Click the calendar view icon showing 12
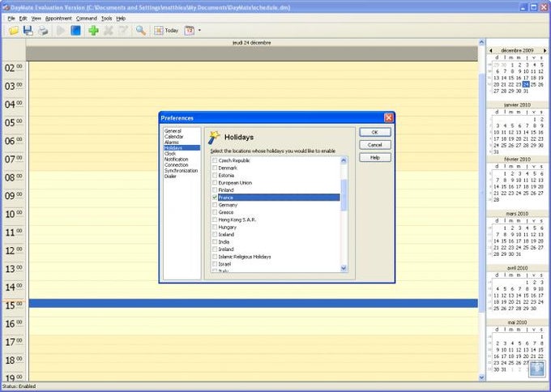Viewport: 551px width, 392px height. [x=189, y=31]
